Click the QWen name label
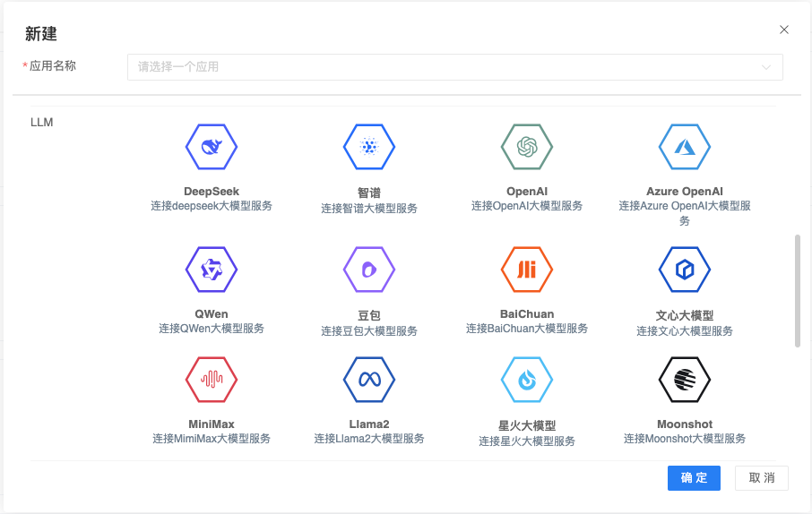 (212, 314)
